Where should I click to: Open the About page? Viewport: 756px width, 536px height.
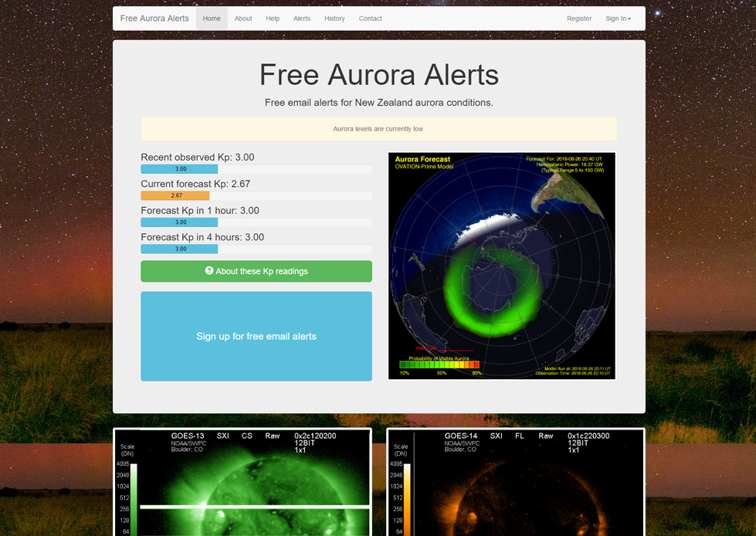243,18
